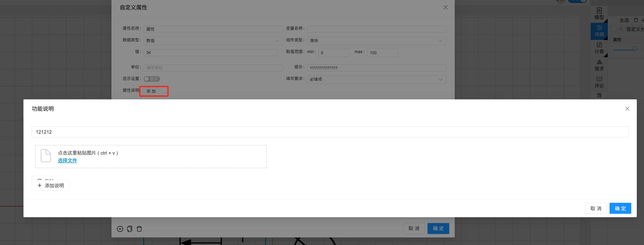Click the file icon in the paste area
This screenshot has height=245, width=644.
[46, 156]
